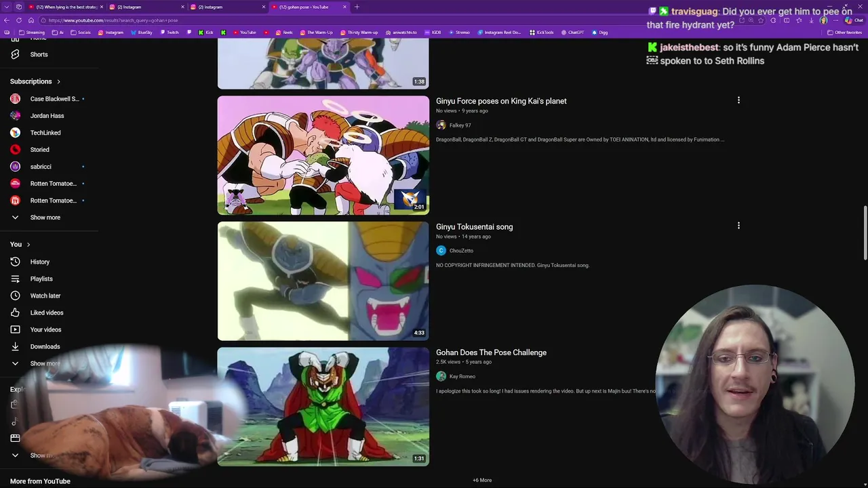Open Playlists in the sidebar

tap(41, 279)
